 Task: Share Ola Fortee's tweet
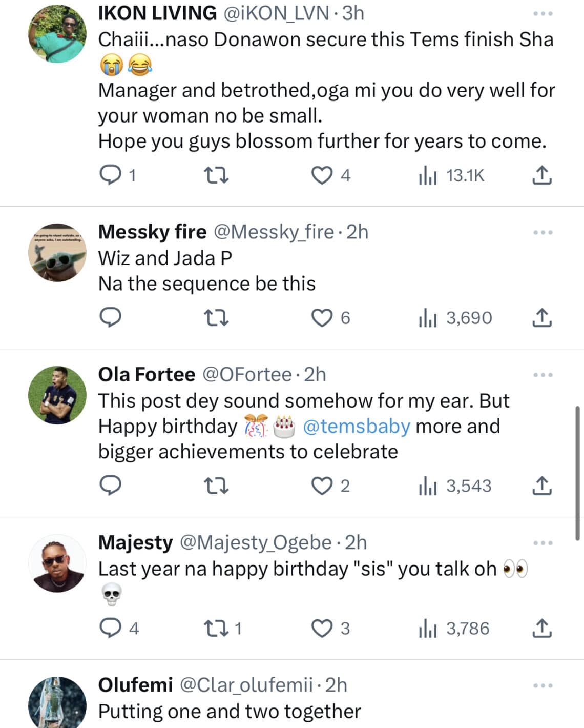click(x=541, y=486)
